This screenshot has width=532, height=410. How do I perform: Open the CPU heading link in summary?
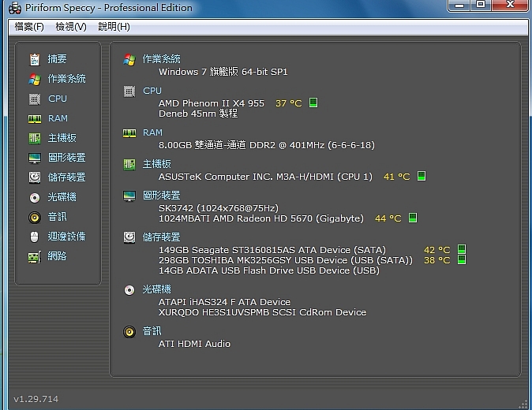tap(152, 91)
